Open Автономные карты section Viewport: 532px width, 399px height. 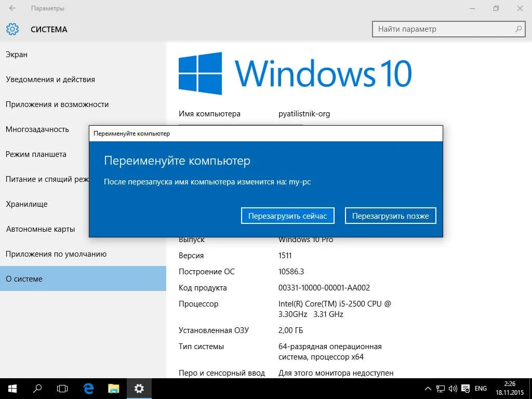click(x=45, y=229)
